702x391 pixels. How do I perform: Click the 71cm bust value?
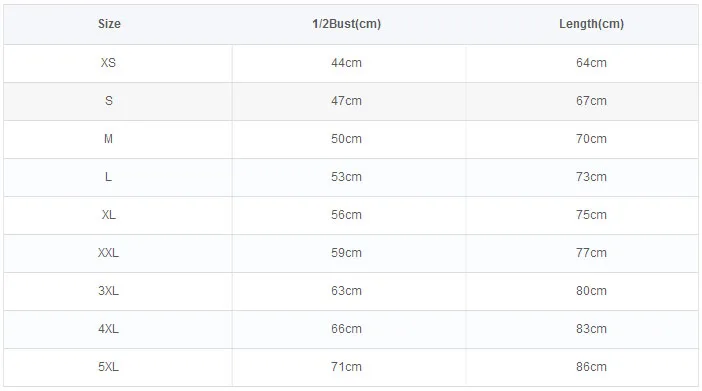[347, 367]
